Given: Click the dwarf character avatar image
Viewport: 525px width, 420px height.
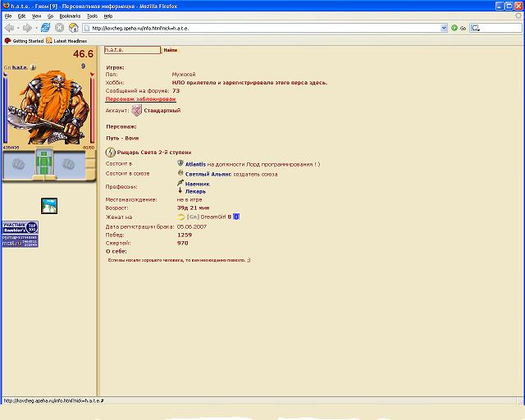Looking at the screenshot, I should tap(49, 107).
